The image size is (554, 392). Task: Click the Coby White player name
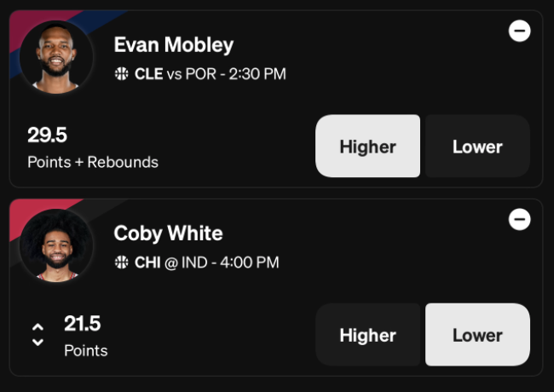pyautogui.click(x=168, y=233)
